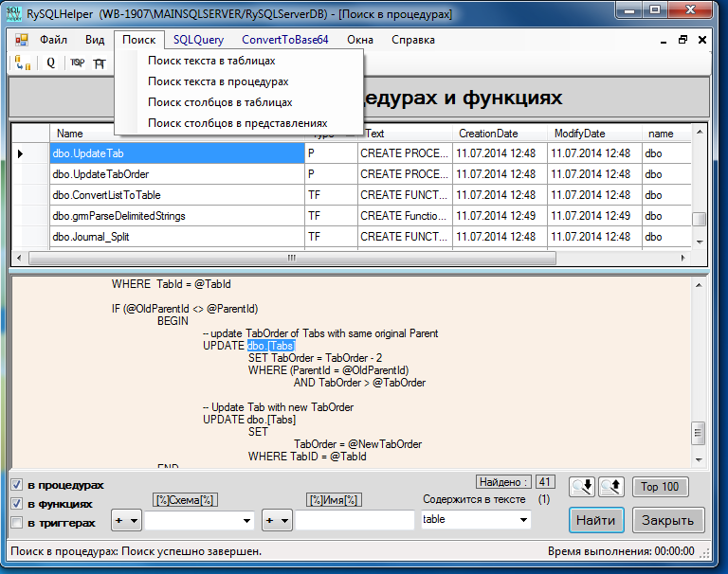Click code pane scroll up arrow
Screen dimensions: 728x574
coord(699,285)
